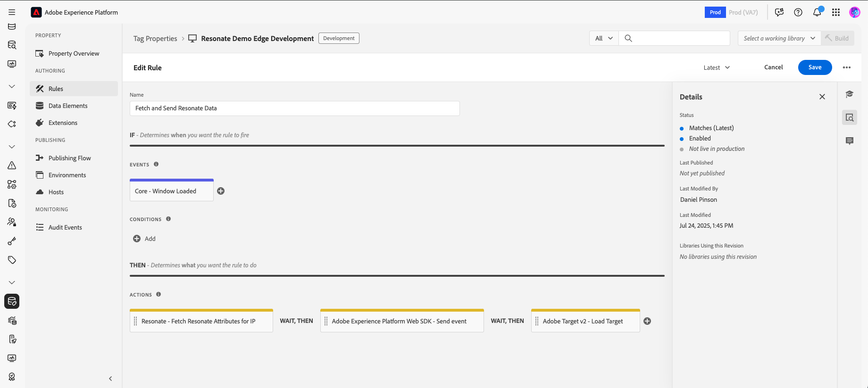Open the hamburger navigation menu
Image resolution: width=868 pixels, height=388 pixels.
12,12
